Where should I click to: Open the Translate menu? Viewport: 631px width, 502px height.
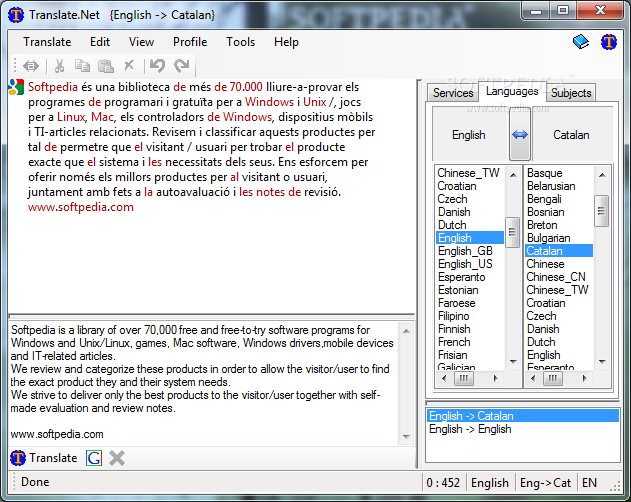(47, 42)
